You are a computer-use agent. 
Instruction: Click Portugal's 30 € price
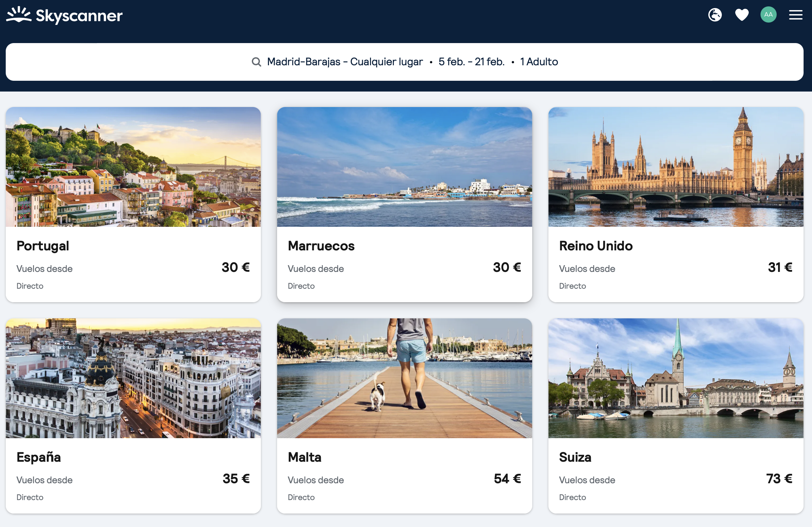235,267
